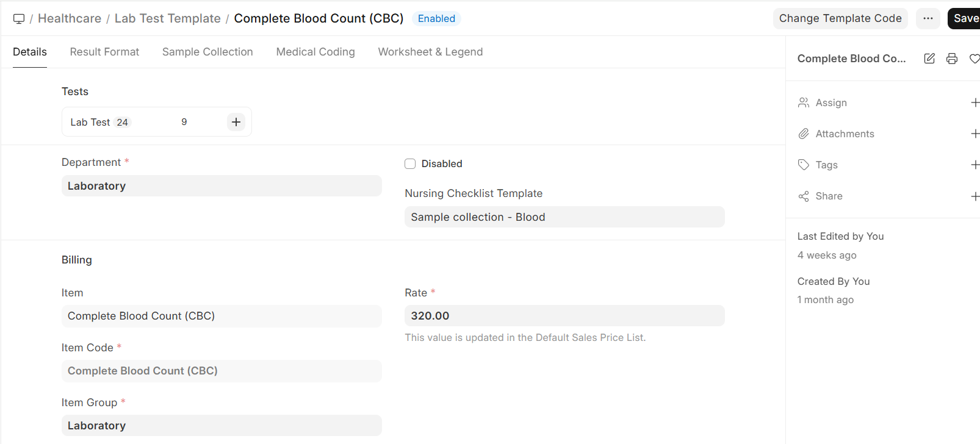Viewport: 980px width, 444px height.
Task: Click the heart like icon
Action: [974, 59]
